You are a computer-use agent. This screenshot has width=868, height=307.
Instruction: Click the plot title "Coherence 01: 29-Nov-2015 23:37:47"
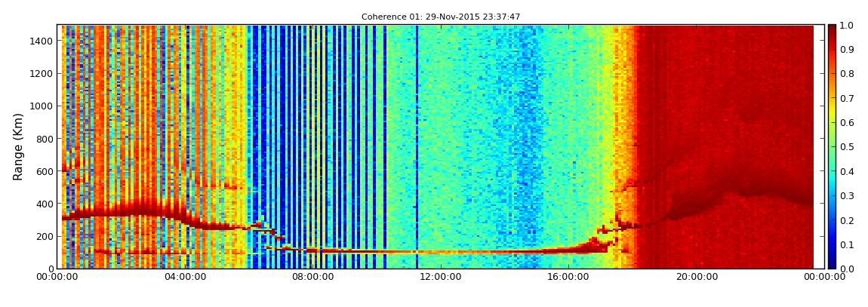click(x=441, y=17)
